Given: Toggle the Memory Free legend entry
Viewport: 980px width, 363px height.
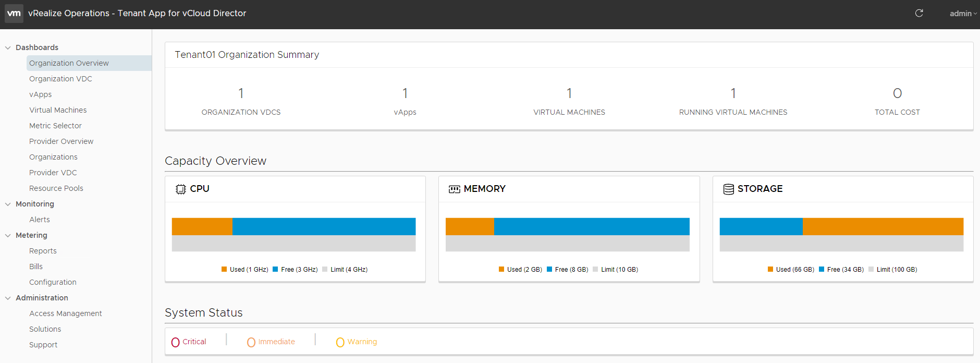Looking at the screenshot, I should click(x=567, y=270).
